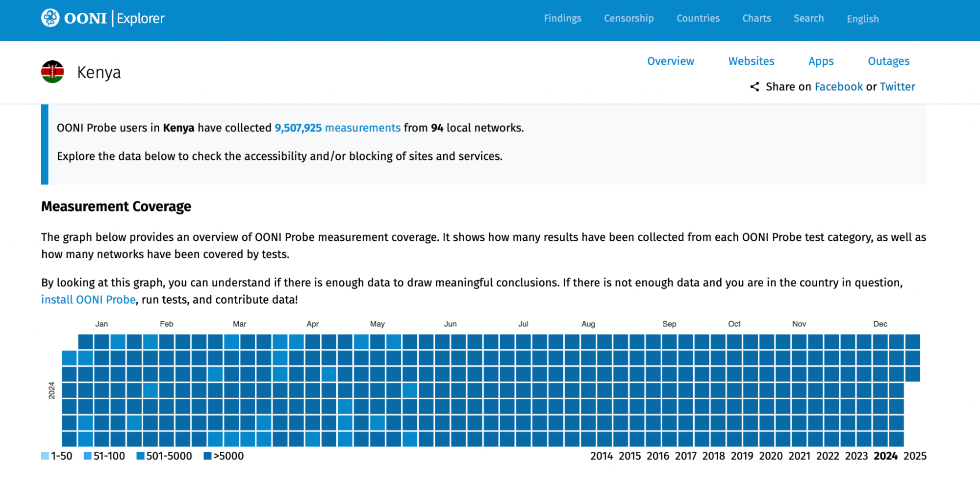Go to the Countries page
Image resolution: width=980 pixels, height=488 pixels.
click(698, 18)
